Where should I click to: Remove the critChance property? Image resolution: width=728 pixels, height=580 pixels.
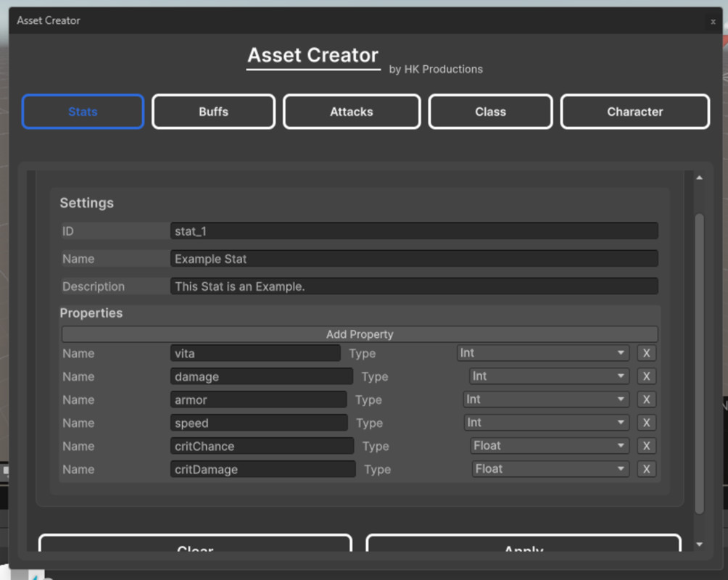pyautogui.click(x=646, y=446)
